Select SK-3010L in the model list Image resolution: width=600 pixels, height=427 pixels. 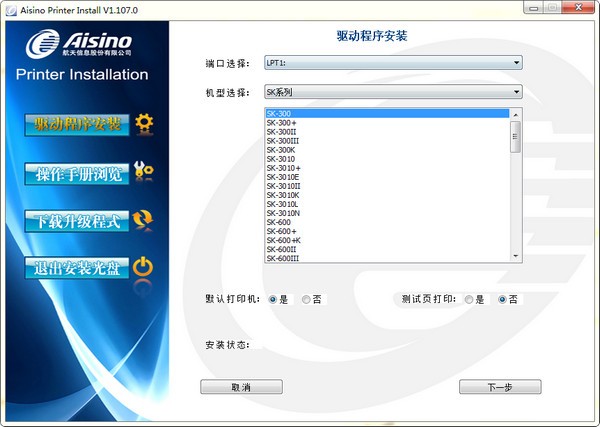[x=387, y=204]
